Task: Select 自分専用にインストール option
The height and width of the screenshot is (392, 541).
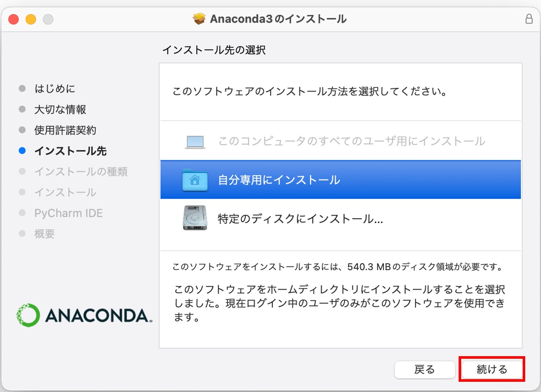Action: pos(279,180)
